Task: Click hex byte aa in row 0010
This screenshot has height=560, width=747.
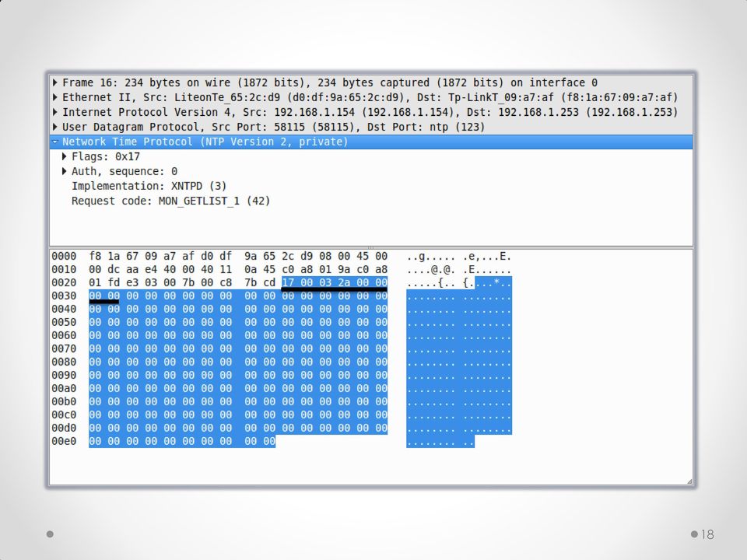Action: (132, 270)
